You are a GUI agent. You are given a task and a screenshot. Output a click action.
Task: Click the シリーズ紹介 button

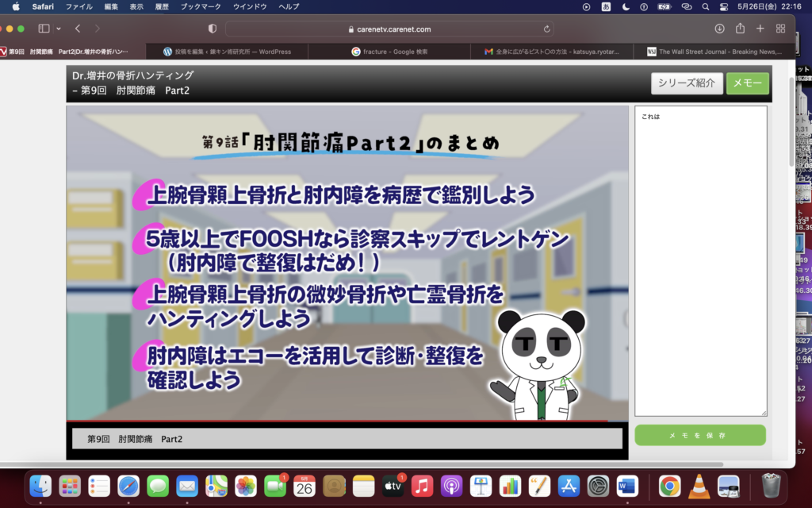click(686, 83)
